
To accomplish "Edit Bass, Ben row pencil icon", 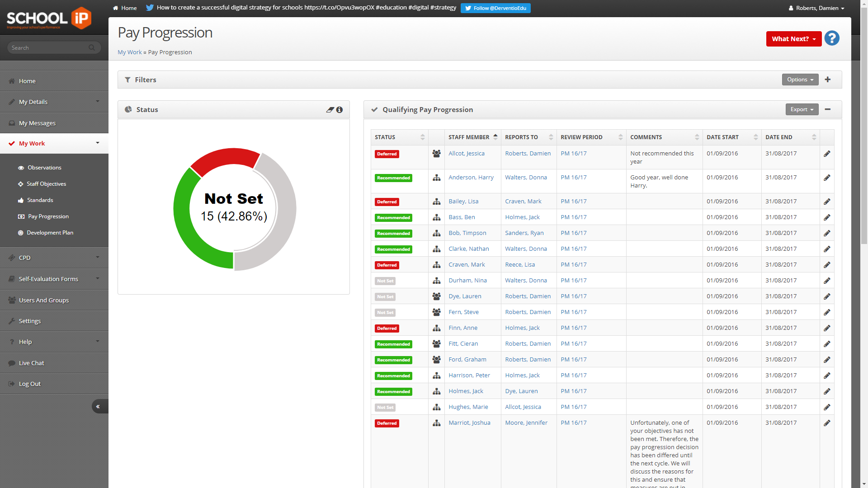I will pos(827,217).
